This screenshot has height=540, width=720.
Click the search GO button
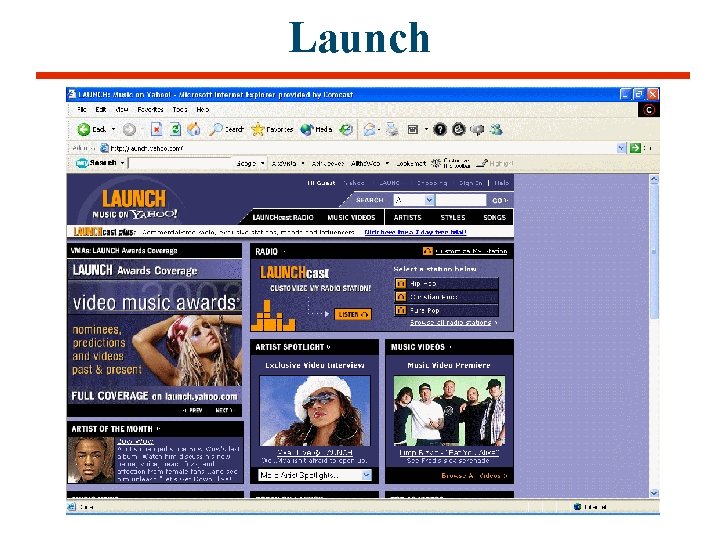(500, 200)
